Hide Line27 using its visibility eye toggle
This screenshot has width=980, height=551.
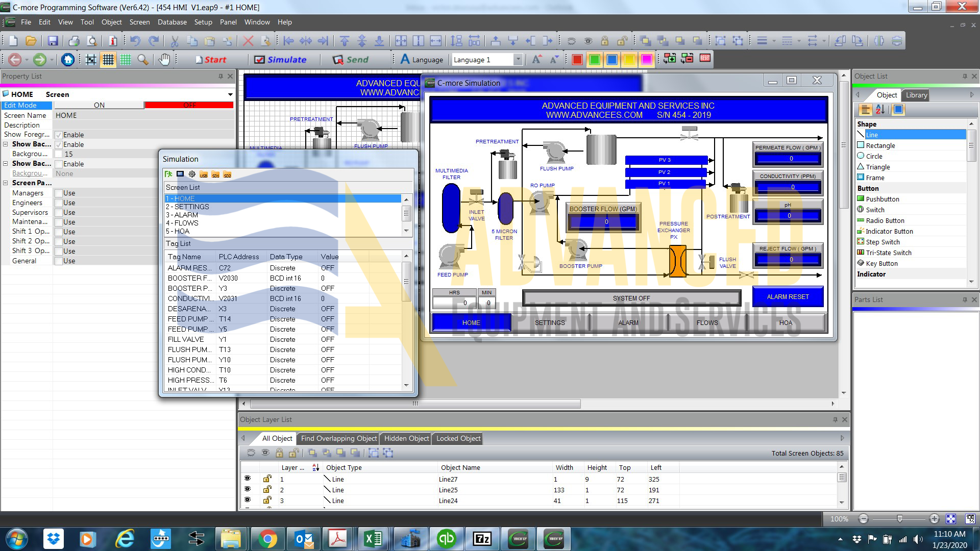point(248,478)
